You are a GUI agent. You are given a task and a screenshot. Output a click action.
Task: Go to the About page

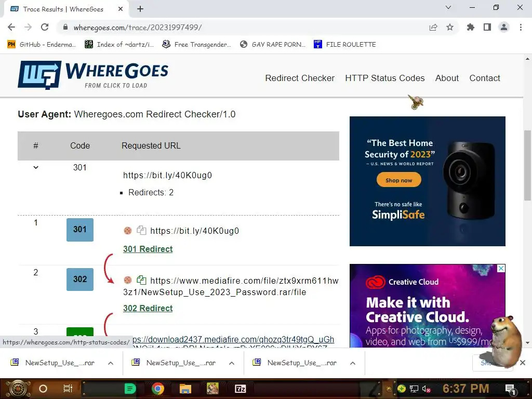(x=447, y=78)
